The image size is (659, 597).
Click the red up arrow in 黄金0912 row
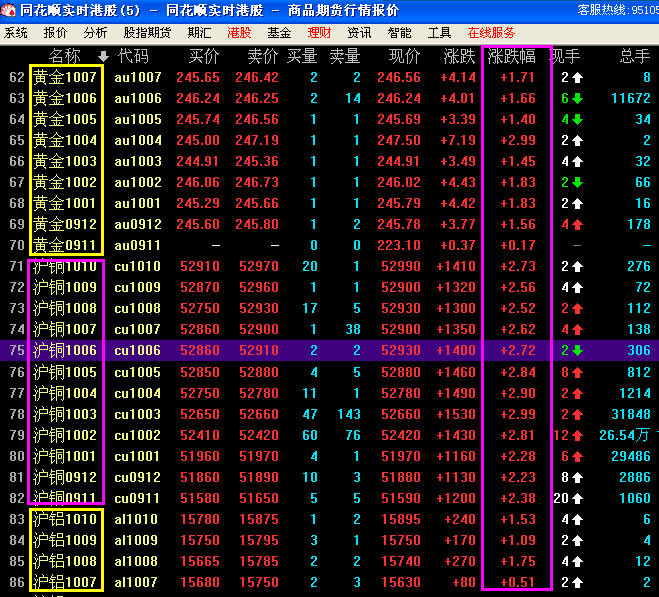[x=578, y=224]
